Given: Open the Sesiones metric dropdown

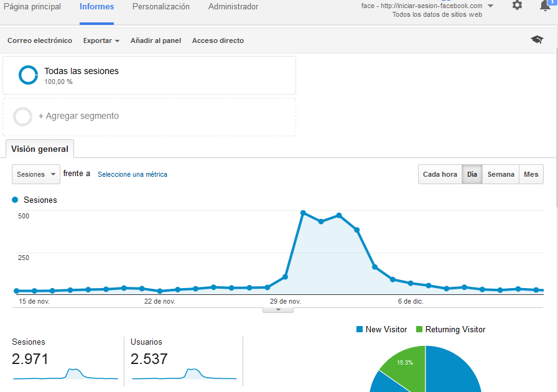Looking at the screenshot, I should tap(36, 174).
